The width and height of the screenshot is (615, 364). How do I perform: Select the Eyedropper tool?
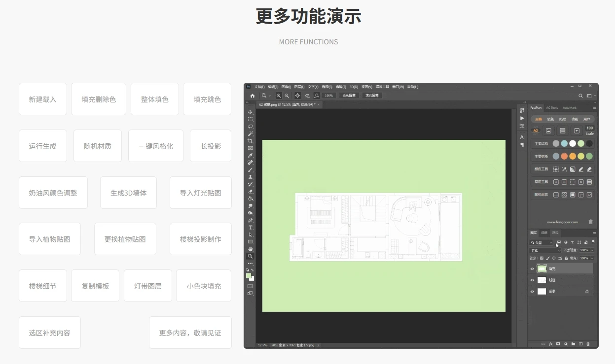251,155
